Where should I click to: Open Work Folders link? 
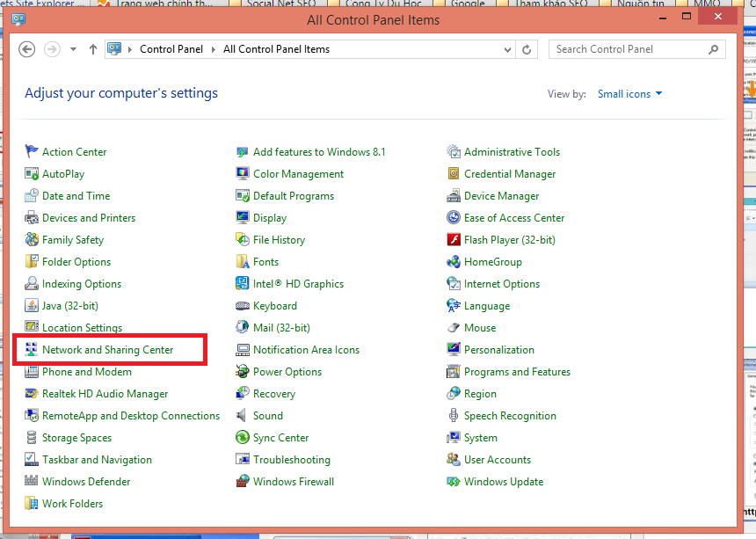[x=72, y=504]
